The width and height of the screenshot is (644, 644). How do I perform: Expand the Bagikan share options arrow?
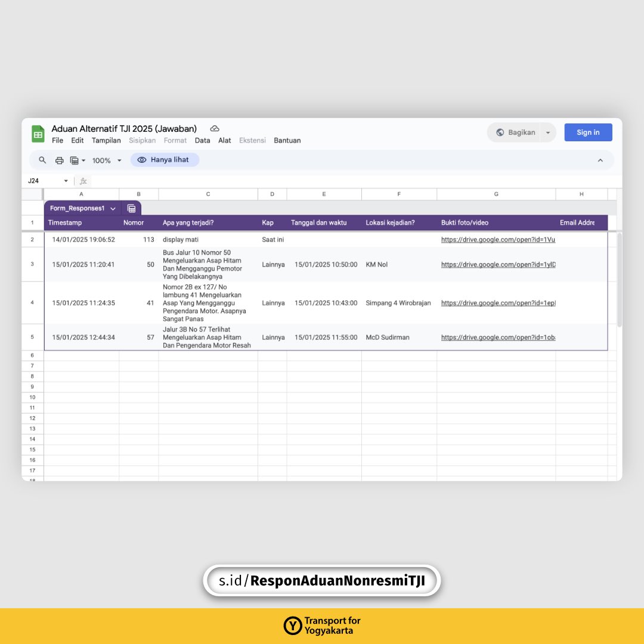(547, 132)
